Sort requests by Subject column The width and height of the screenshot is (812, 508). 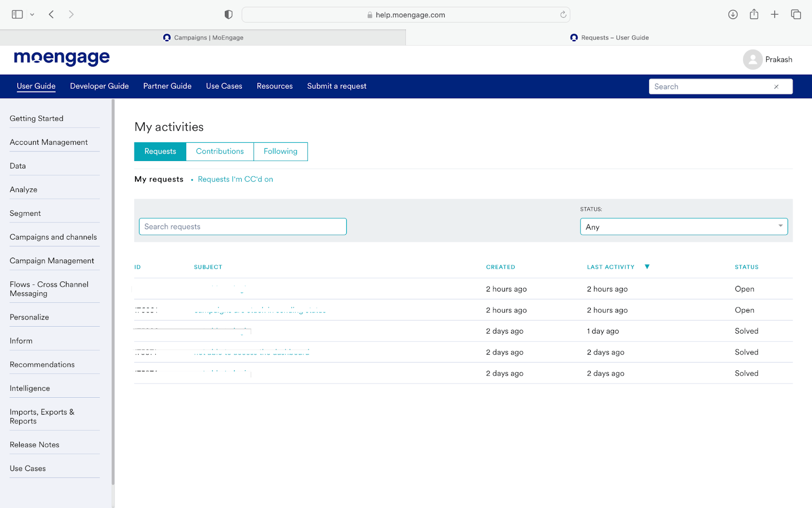pos(208,267)
